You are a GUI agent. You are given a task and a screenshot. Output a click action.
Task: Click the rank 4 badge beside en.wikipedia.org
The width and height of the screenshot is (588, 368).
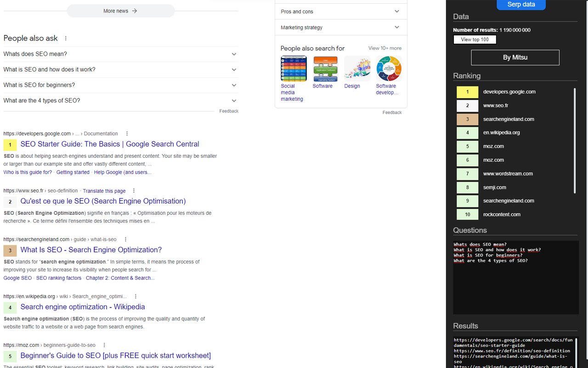(467, 132)
